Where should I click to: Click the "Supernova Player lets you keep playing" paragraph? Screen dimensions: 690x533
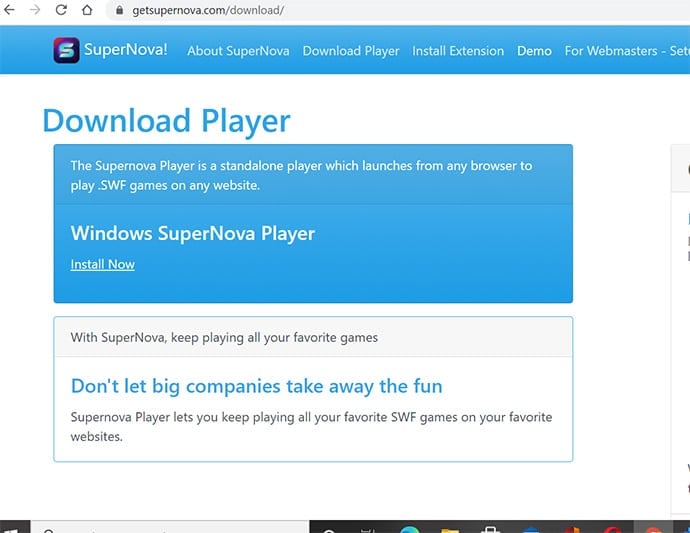pos(311,426)
